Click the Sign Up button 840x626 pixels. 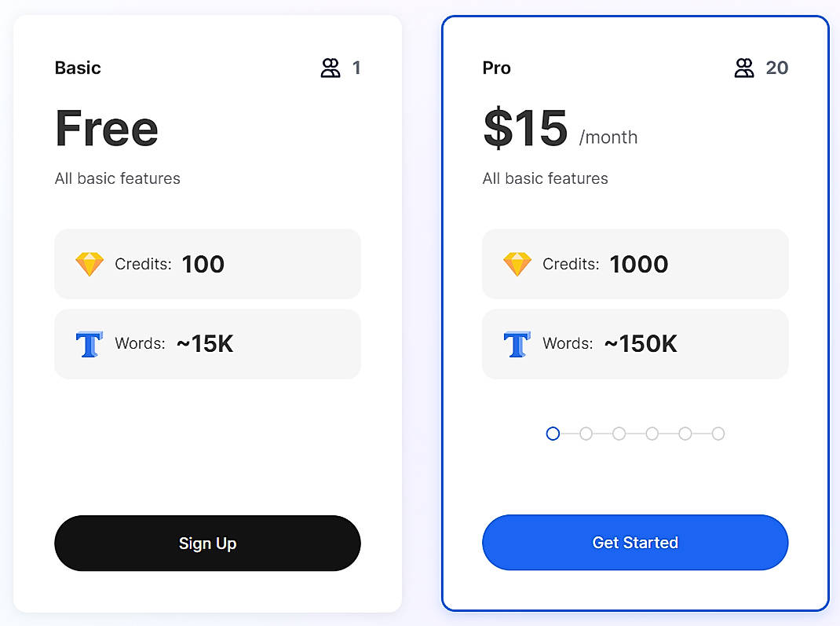click(x=207, y=543)
